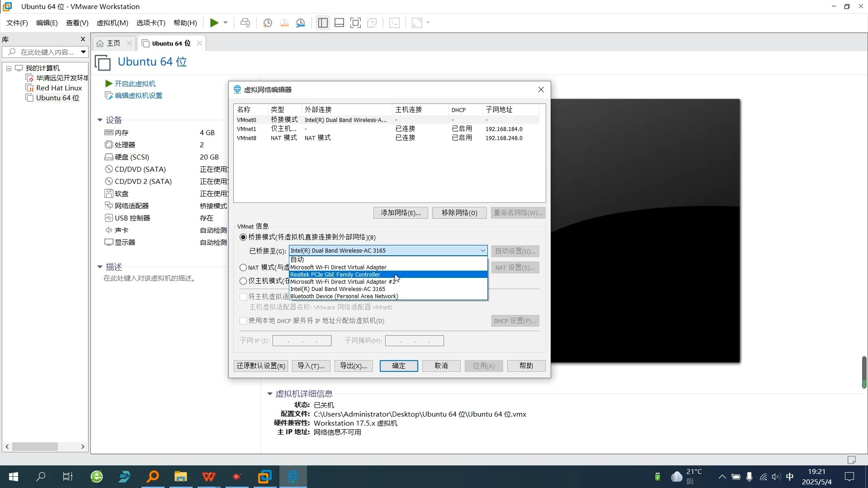Viewport: 868px width, 488px height.
Task: Open the dropdown arrow beside the play icon
Action: tap(226, 23)
